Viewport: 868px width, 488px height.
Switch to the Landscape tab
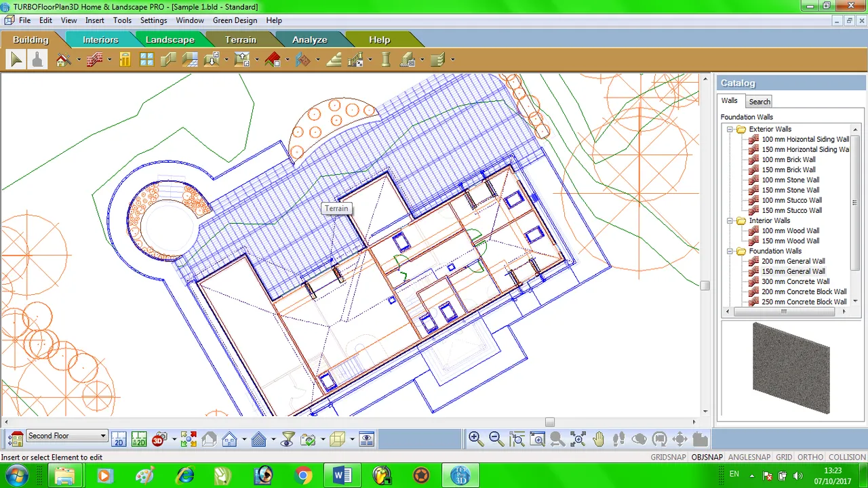click(x=170, y=39)
